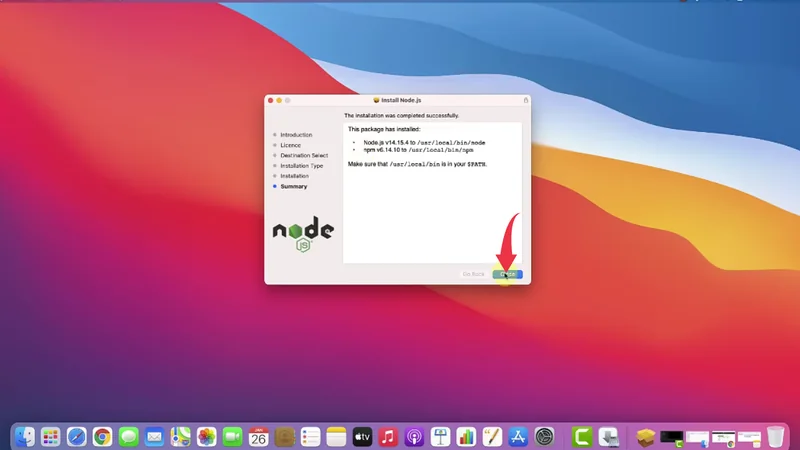Image resolution: width=800 pixels, height=450 pixels.
Task: Open Finder from the Dock
Action: [25, 436]
